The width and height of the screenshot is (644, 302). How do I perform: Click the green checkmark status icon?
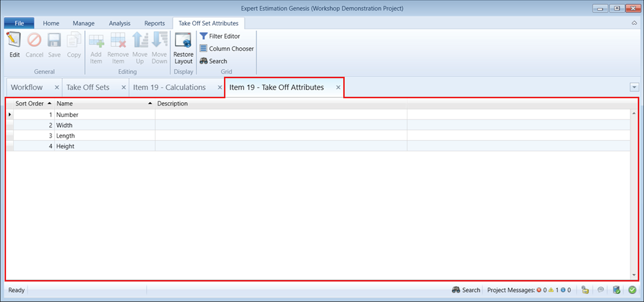point(632,290)
